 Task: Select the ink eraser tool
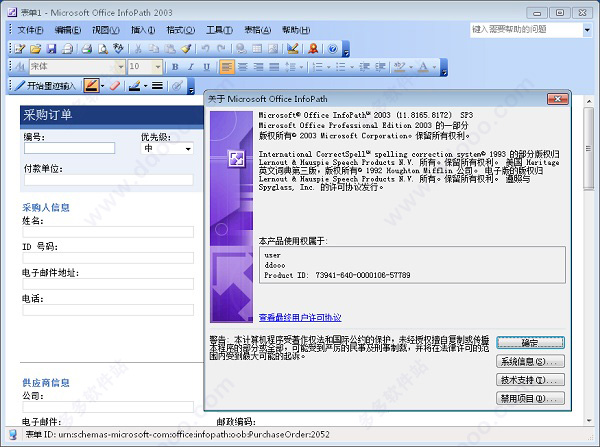pyautogui.click(x=114, y=86)
